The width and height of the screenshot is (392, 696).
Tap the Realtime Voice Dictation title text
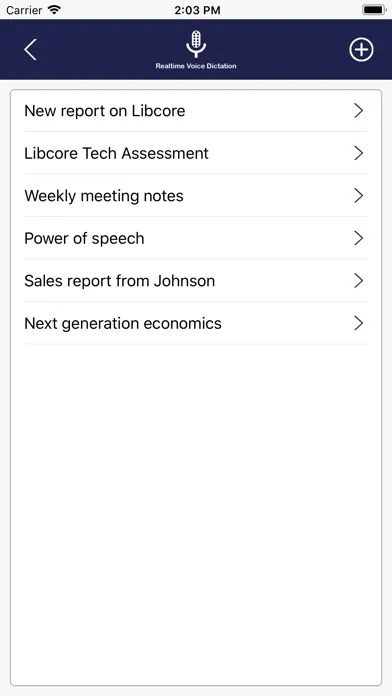[x=196, y=66]
